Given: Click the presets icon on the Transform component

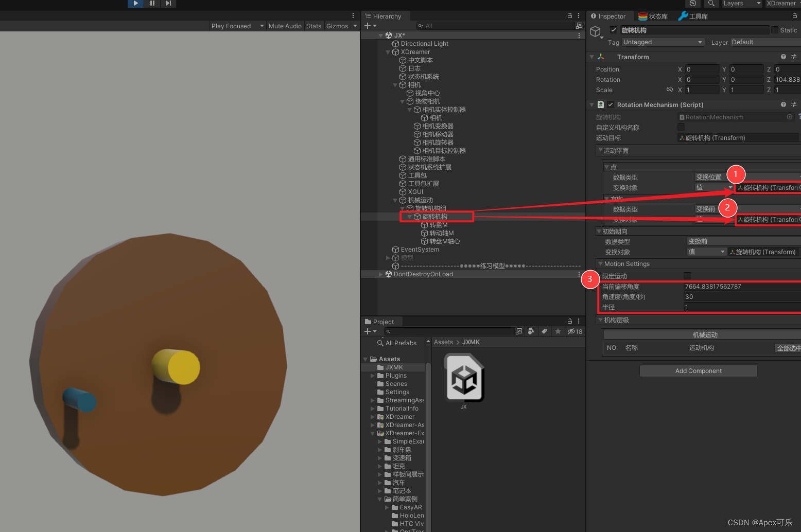Looking at the screenshot, I should 794,57.
